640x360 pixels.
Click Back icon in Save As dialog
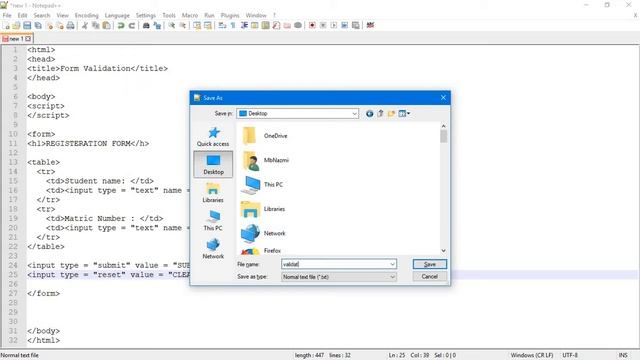pos(369,113)
